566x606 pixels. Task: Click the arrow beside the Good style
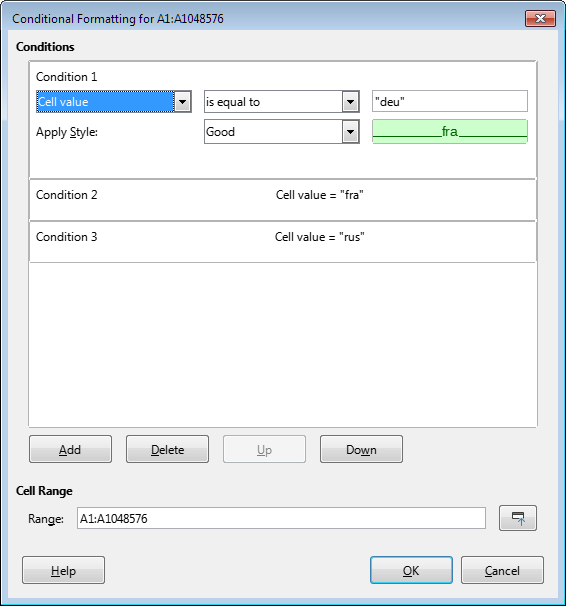(350, 132)
